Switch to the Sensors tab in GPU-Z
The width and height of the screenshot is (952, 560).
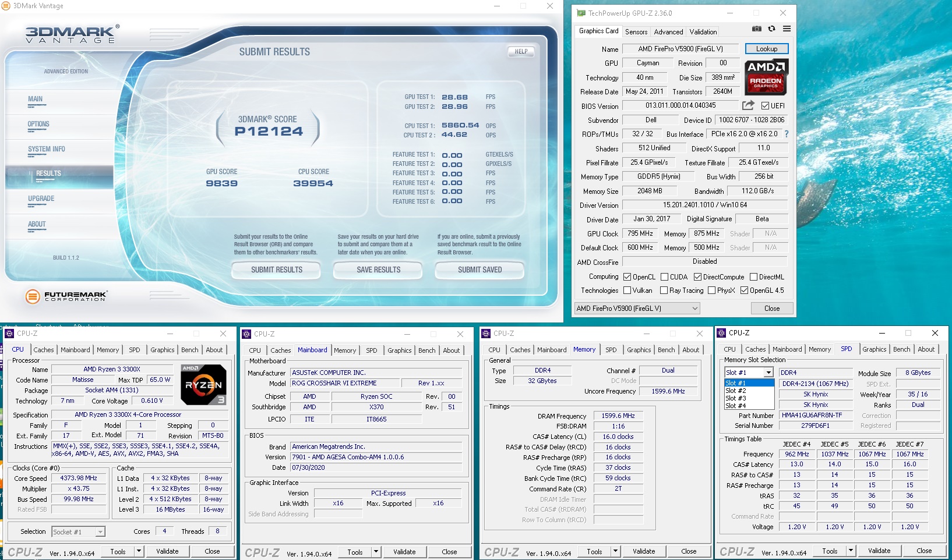636,32
